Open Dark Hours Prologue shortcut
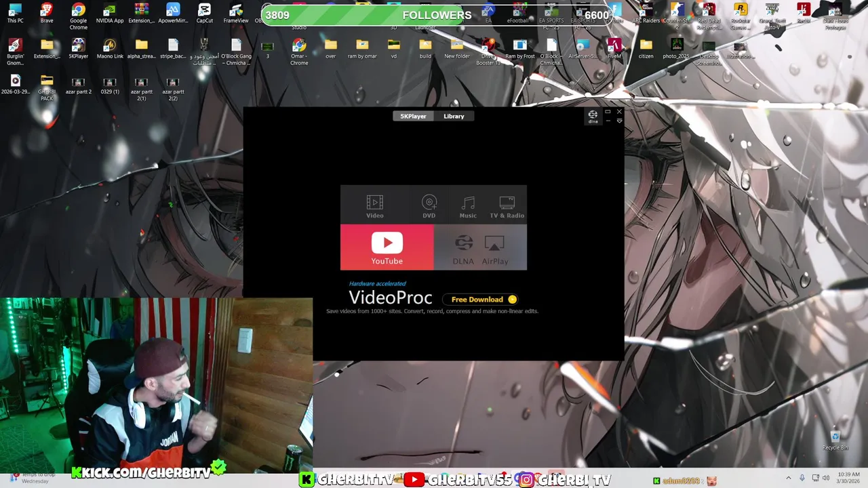The width and height of the screenshot is (868, 488). (x=835, y=16)
